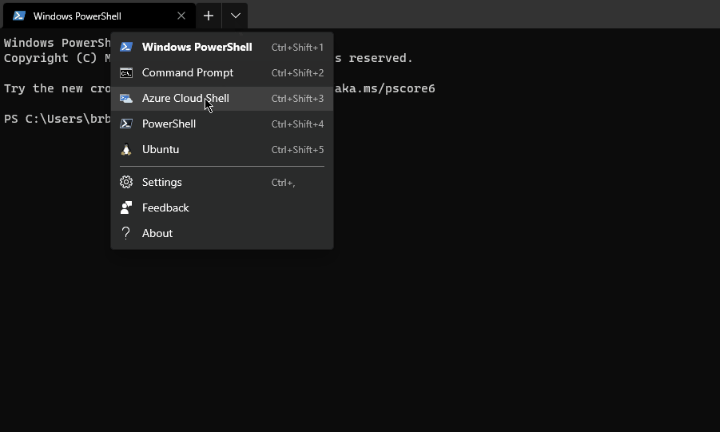Click the aka.ms/pscore6 link text

click(385, 89)
